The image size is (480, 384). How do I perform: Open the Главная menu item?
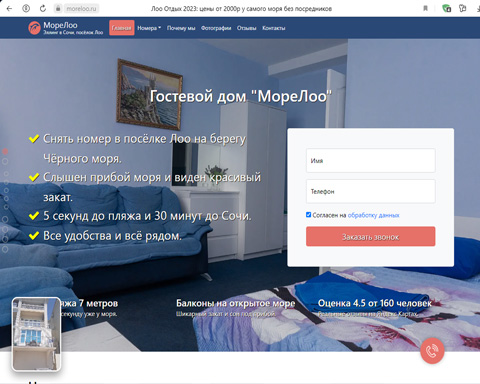coord(122,28)
